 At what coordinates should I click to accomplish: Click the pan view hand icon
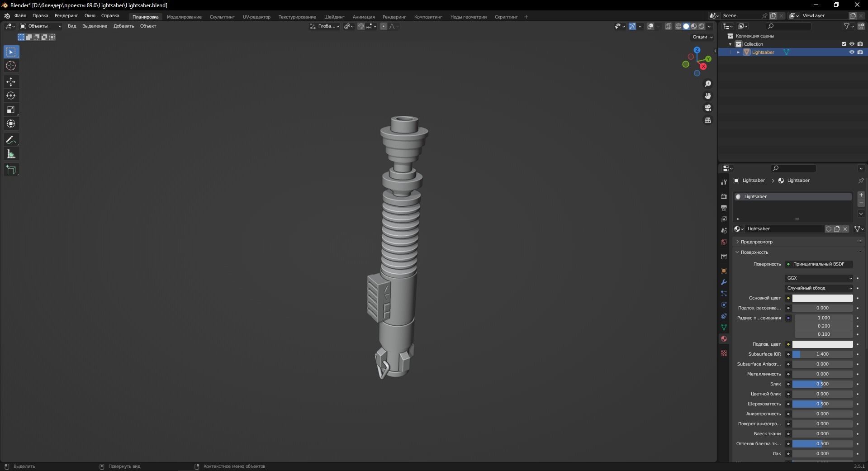[708, 96]
